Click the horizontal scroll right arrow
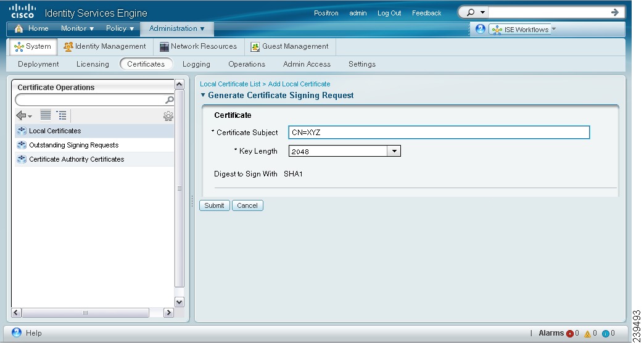The image size is (644, 343). pyautogui.click(x=168, y=313)
